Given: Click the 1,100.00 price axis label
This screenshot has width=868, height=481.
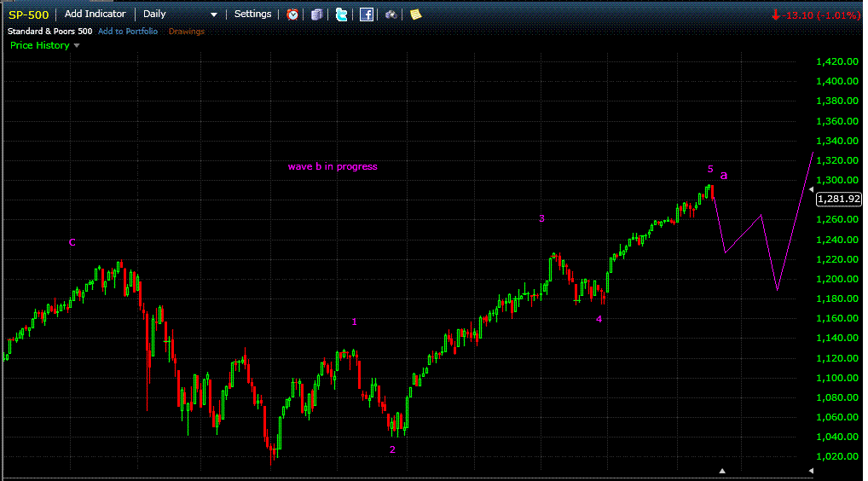Looking at the screenshot, I should point(837,378).
